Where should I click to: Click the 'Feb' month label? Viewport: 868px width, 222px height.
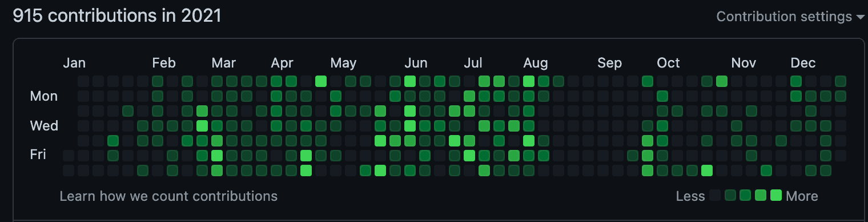coord(164,63)
